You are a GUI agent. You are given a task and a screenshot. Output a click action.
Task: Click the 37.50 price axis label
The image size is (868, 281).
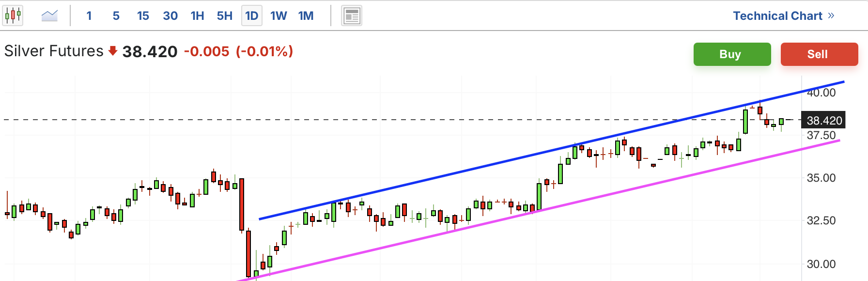pyautogui.click(x=821, y=135)
